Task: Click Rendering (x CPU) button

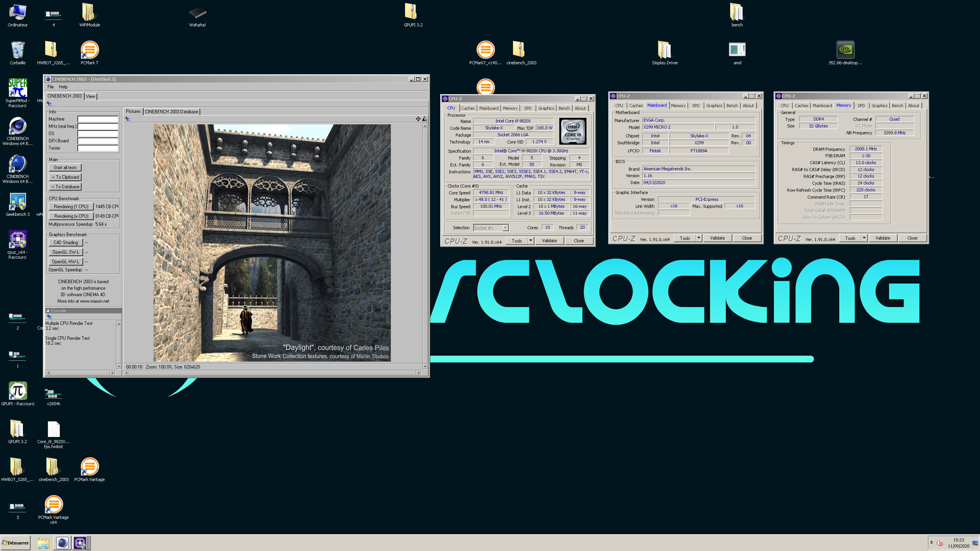Action: [x=71, y=216]
